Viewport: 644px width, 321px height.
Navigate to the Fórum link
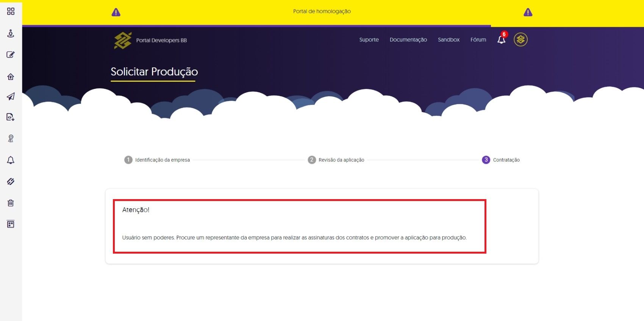coord(478,40)
